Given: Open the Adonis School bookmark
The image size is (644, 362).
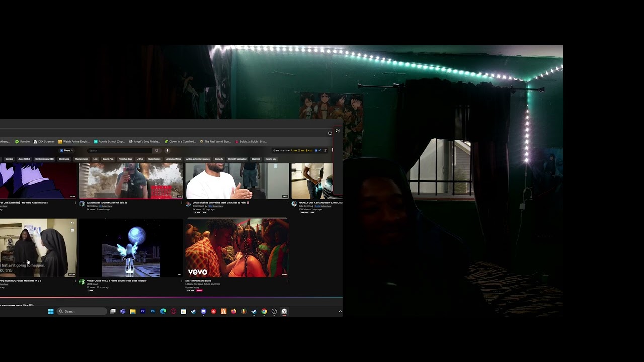Looking at the screenshot, I should coord(109,141).
